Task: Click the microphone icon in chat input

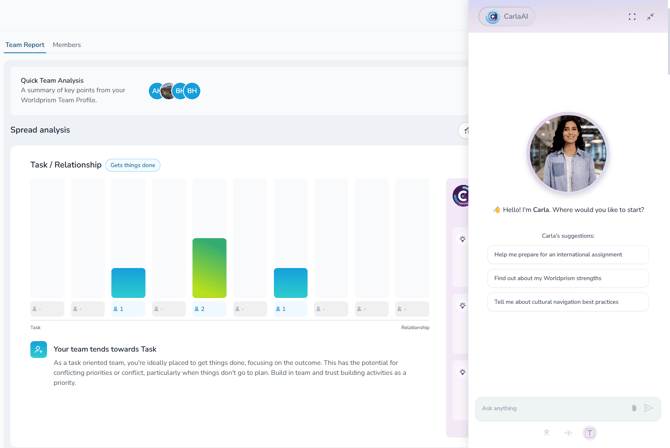Action: click(x=634, y=408)
